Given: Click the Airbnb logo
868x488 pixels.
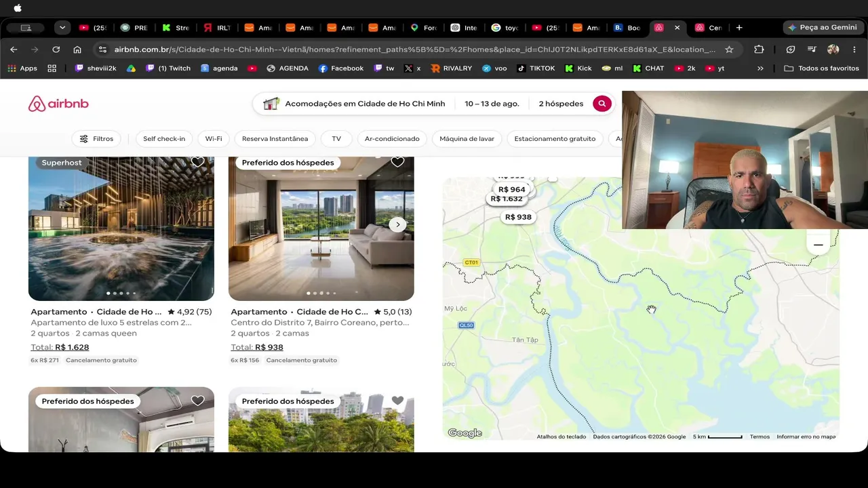Looking at the screenshot, I should [58, 104].
